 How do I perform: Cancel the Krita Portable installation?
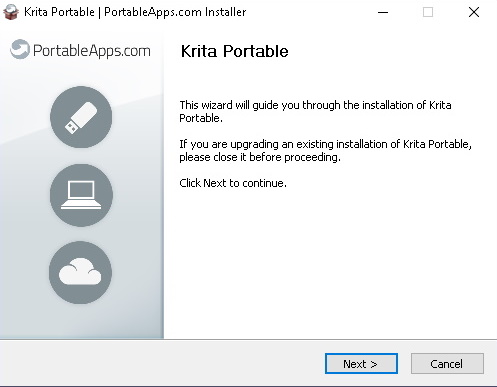pos(447,363)
